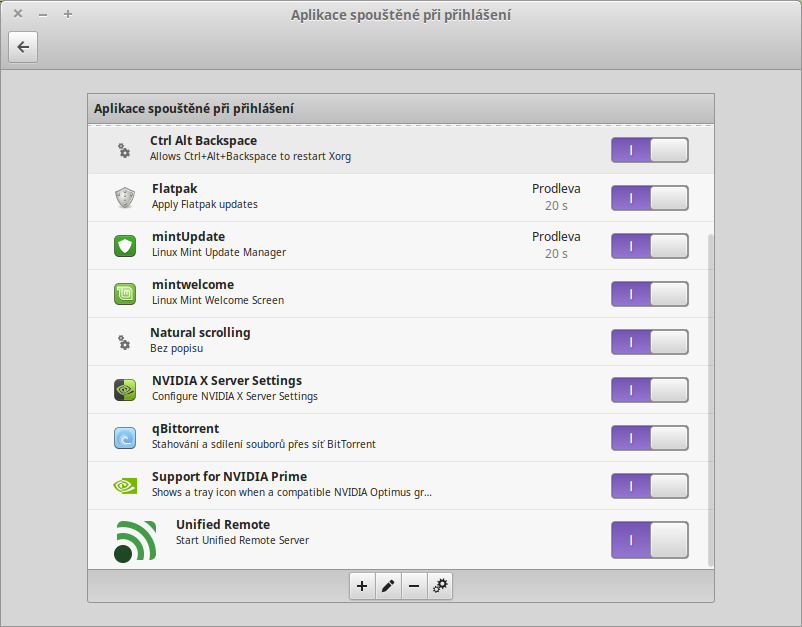802x627 pixels.
Task: Click the NVIDIA X Server Settings icon
Action: pyautogui.click(x=125, y=390)
